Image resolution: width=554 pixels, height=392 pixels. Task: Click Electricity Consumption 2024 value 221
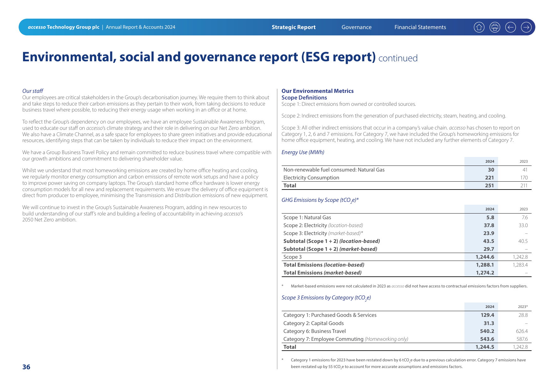pyautogui.click(x=489, y=178)
